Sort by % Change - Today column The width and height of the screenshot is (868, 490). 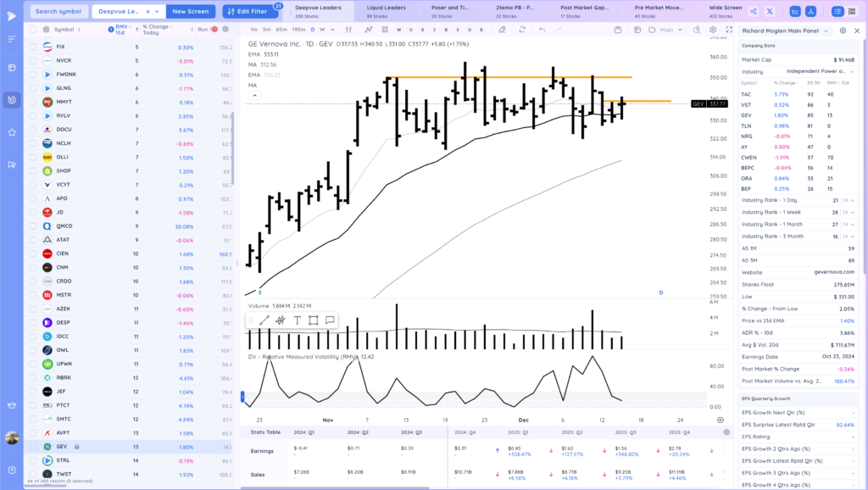(168, 30)
